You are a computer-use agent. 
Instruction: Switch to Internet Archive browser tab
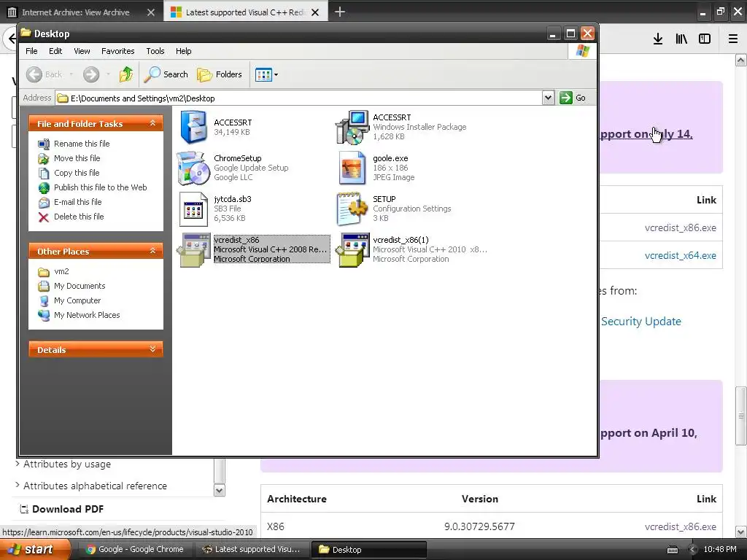(76, 12)
